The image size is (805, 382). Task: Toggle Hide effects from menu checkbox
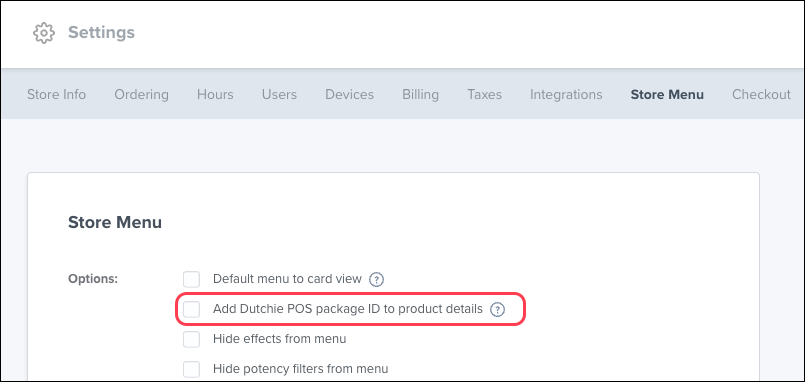tap(191, 339)
